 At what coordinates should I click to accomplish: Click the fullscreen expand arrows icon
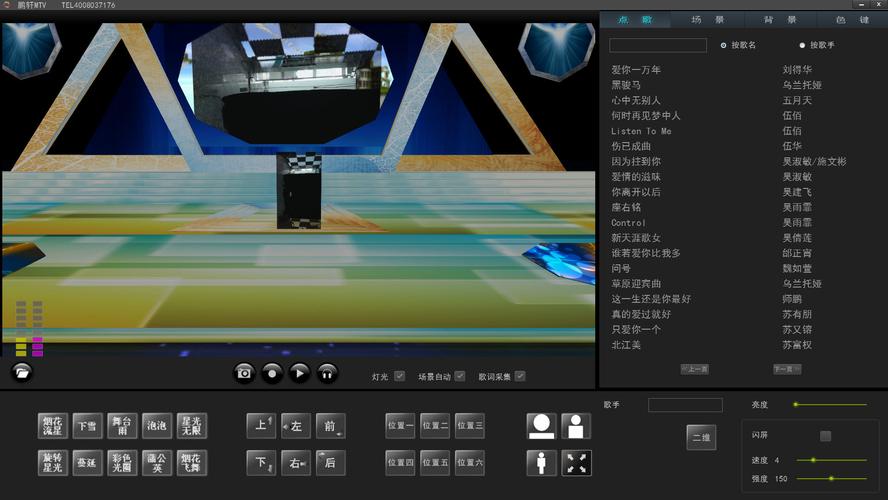[x=576, y=462]
